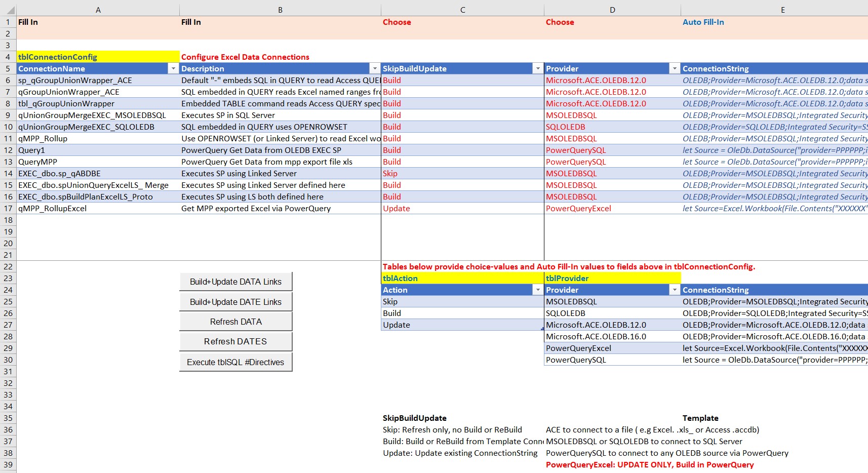Select row 4 header
868x473 pixels.
coord(8,57)
